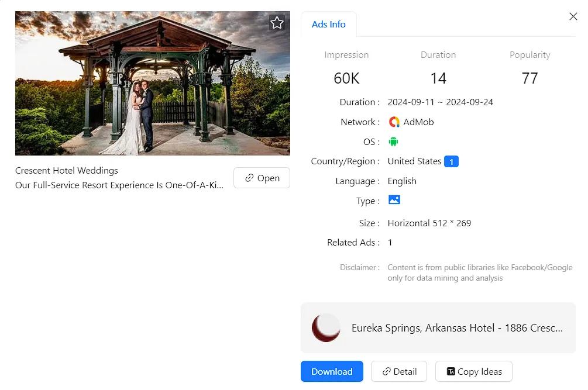Click the chain-link icon inside Open button
Image resolution: width=588 pixels, height=390 pixels.
tap(249, 178)
